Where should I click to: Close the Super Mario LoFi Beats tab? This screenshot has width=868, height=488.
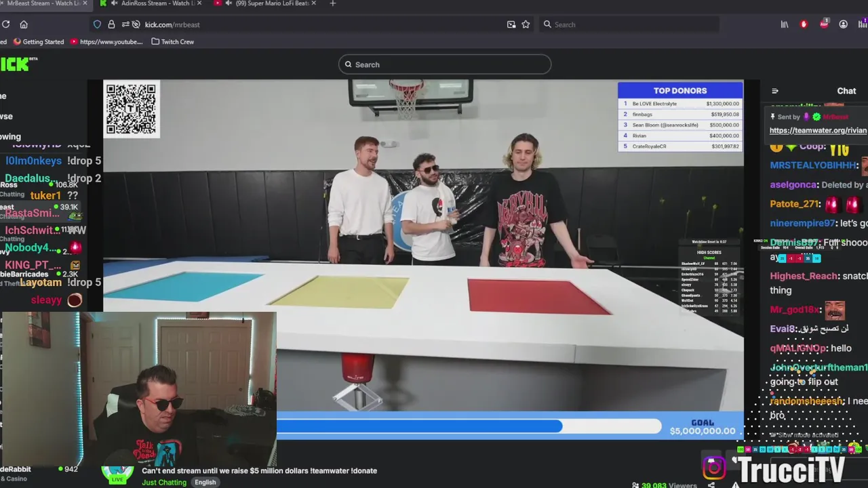point(315,3)
